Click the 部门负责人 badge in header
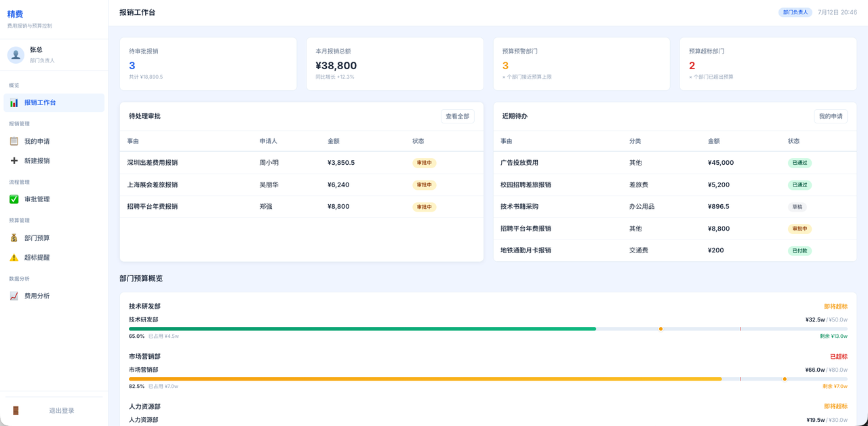868x426 pixels. tap(795, 12)
